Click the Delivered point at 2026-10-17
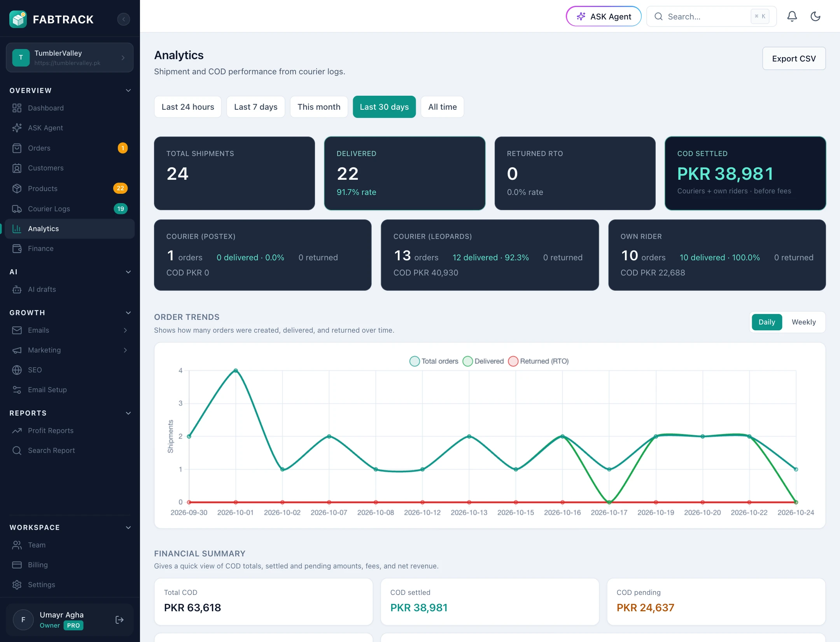840x642 pixels. tap(609, 502)
